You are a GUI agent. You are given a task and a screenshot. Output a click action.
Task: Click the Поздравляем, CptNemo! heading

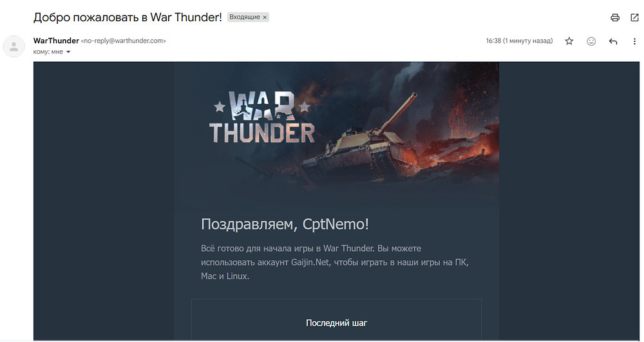[285, 224]
